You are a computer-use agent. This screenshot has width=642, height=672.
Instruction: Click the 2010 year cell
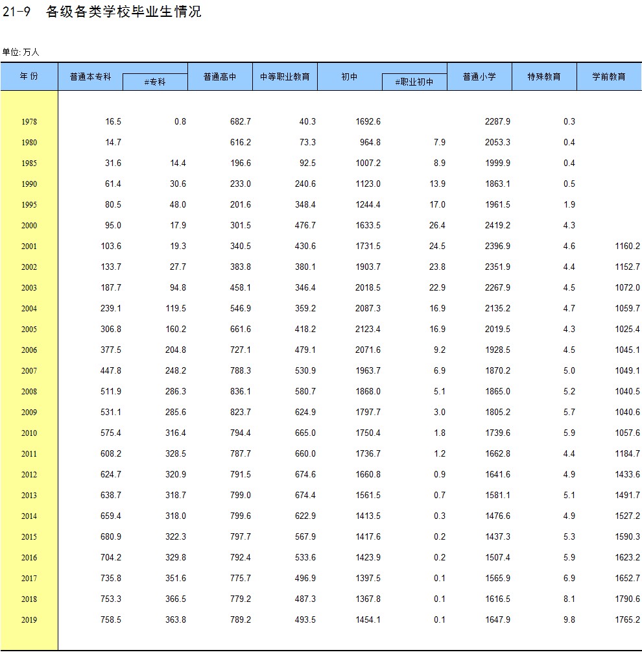[29, 433]
